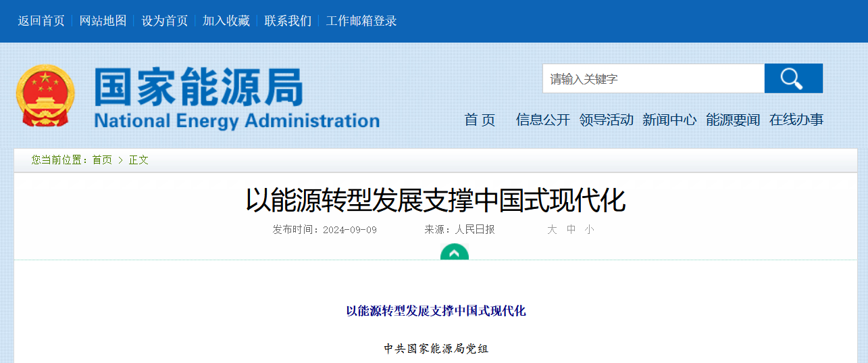Click 加入收藏 link

coord(226,21)
